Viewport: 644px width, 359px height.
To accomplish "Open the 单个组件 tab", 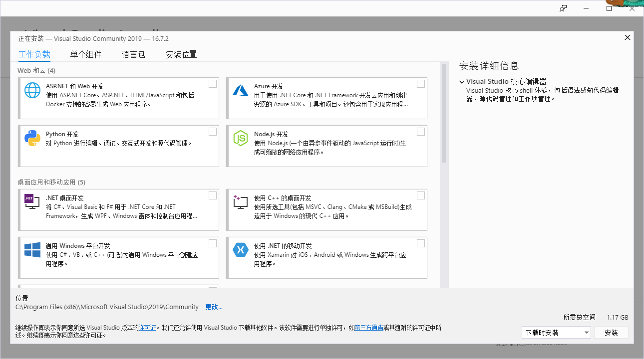I will point(86,54).
